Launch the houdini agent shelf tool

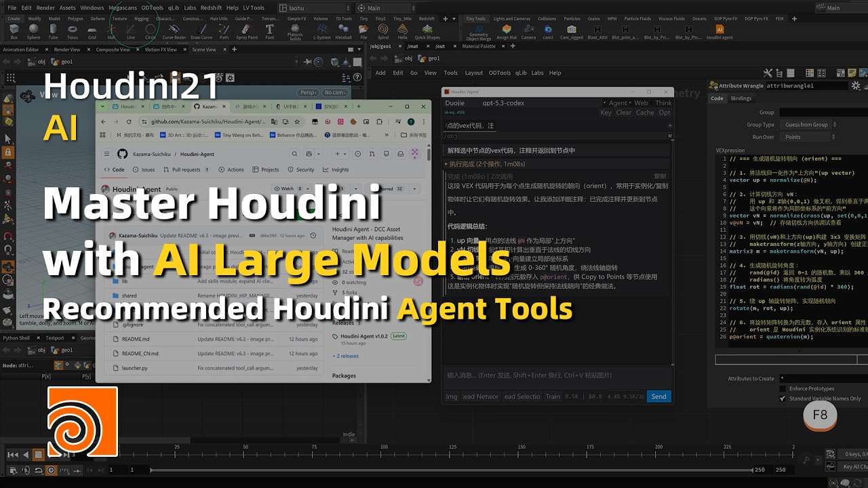tap(719, 32)
